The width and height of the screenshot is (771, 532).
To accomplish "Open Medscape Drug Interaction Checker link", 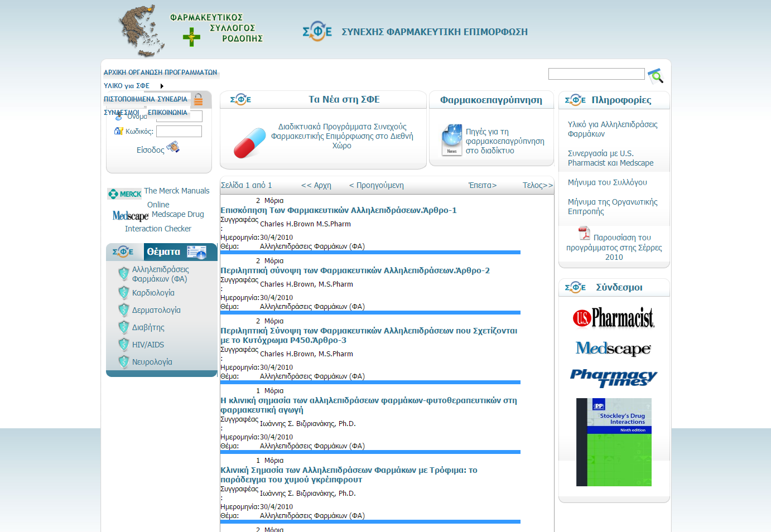I will [x=164, y=221].
